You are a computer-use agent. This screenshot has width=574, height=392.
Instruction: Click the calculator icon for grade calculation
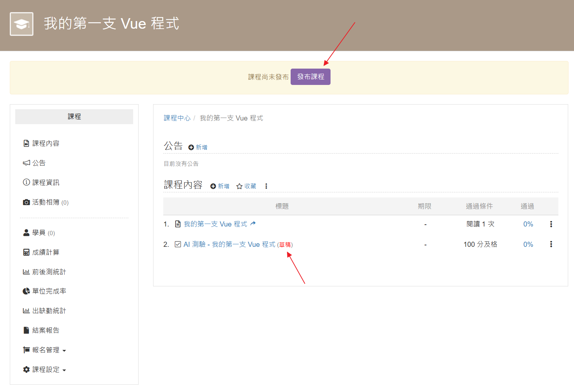(26, 252)
